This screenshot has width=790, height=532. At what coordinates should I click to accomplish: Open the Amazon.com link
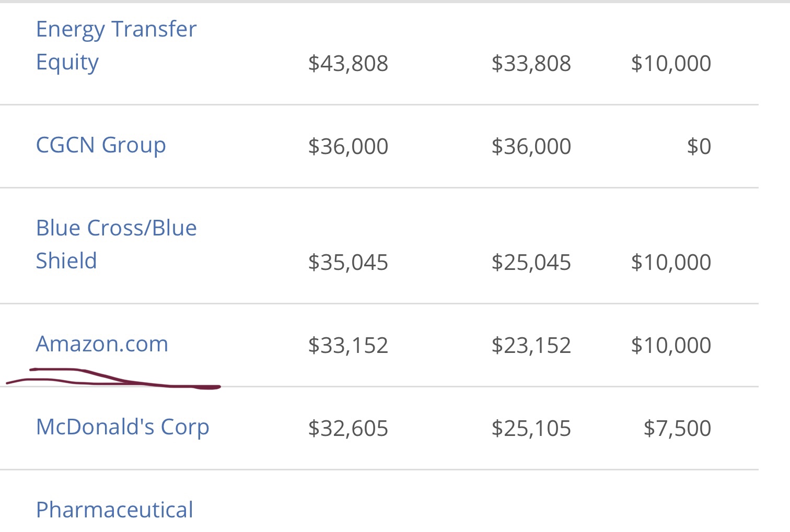[x=102, y=344]
